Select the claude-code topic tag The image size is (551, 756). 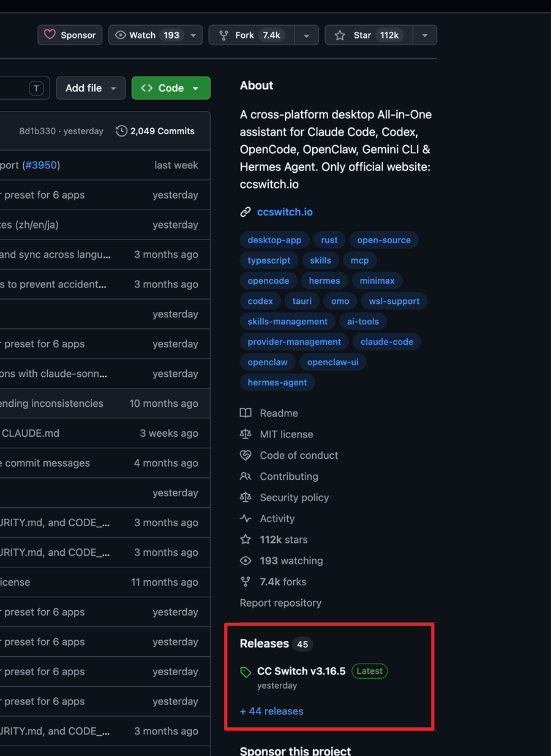tap(387, 341)
